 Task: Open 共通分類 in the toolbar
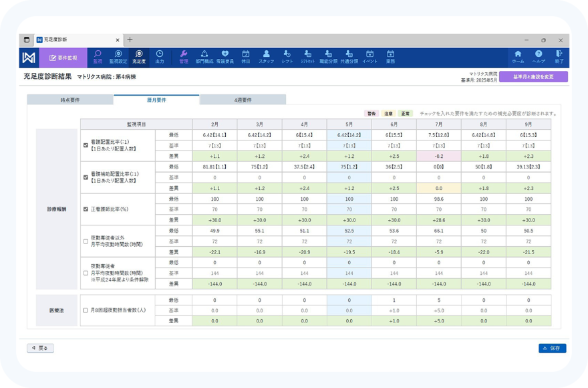(x=349, y=57)
